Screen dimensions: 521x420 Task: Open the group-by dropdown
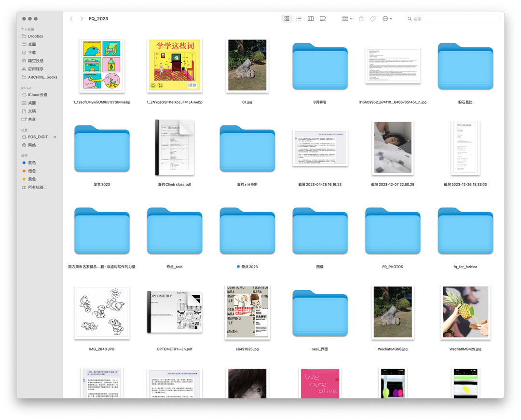[x=347, y=19]
